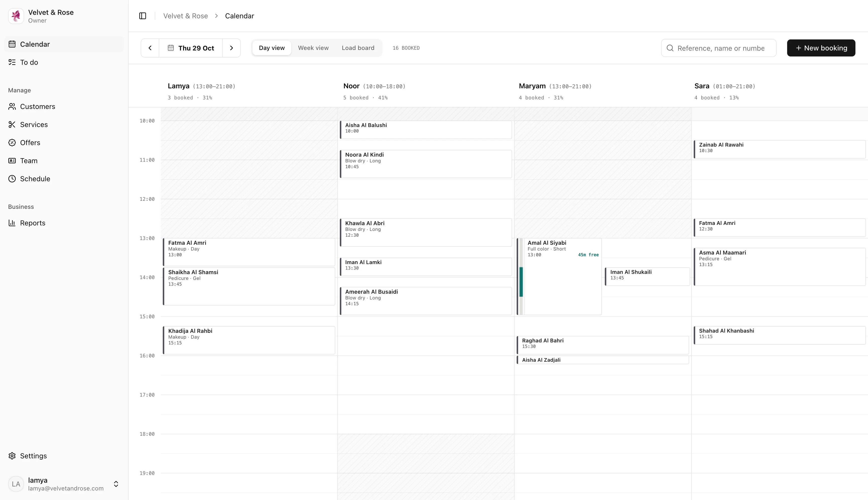Open Fatma Al Amri Makeup Day booking
This screenshot has width=868, height=500.
(249, 252)
